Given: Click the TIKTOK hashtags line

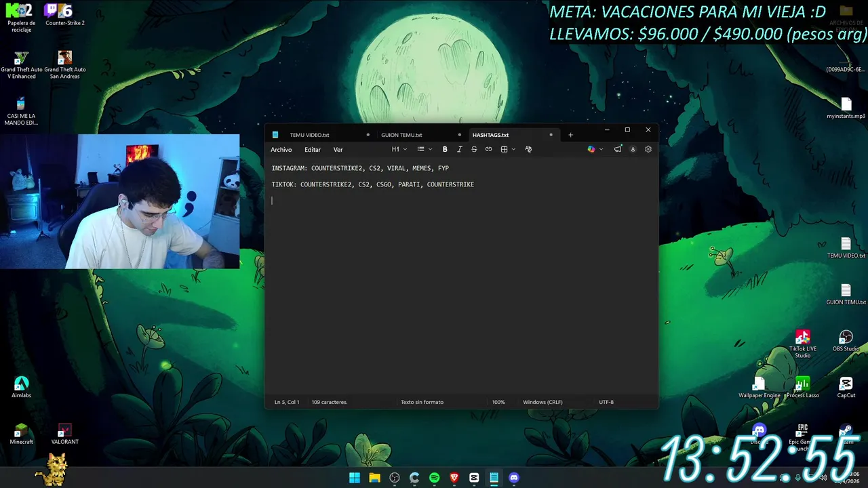Looking at the screenshot, I should coord(373,184).
